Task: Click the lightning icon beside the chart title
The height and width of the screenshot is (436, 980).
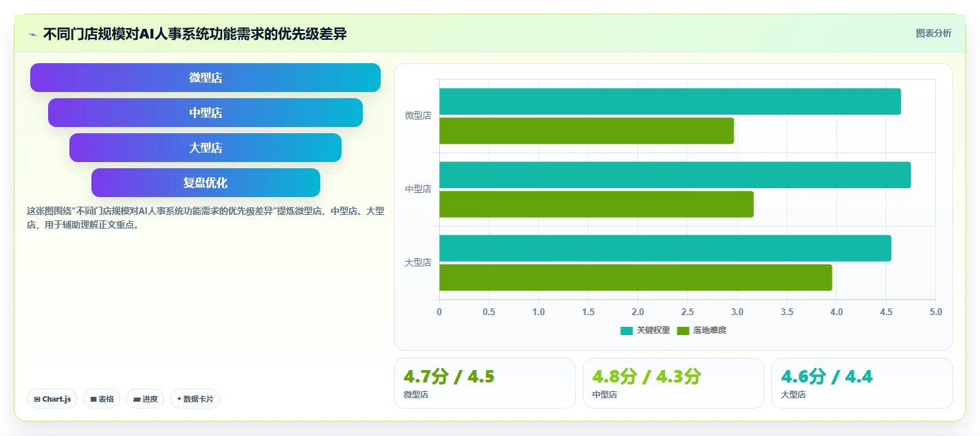Action: pos(33,34)
